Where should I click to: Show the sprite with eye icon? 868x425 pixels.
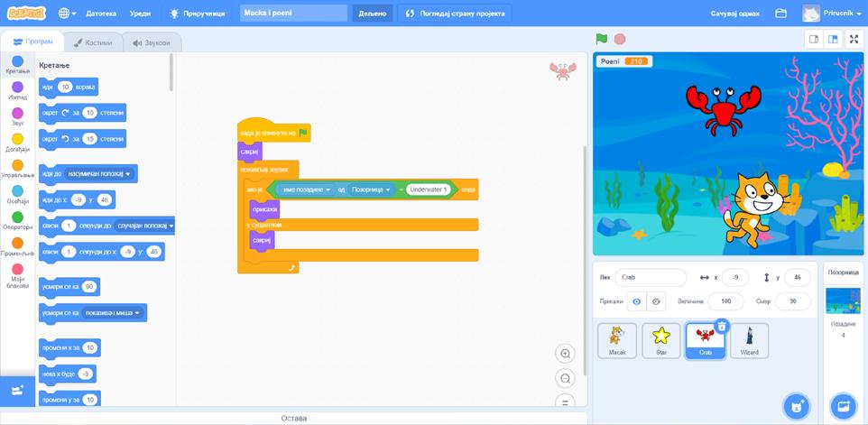tap(637, 301)
